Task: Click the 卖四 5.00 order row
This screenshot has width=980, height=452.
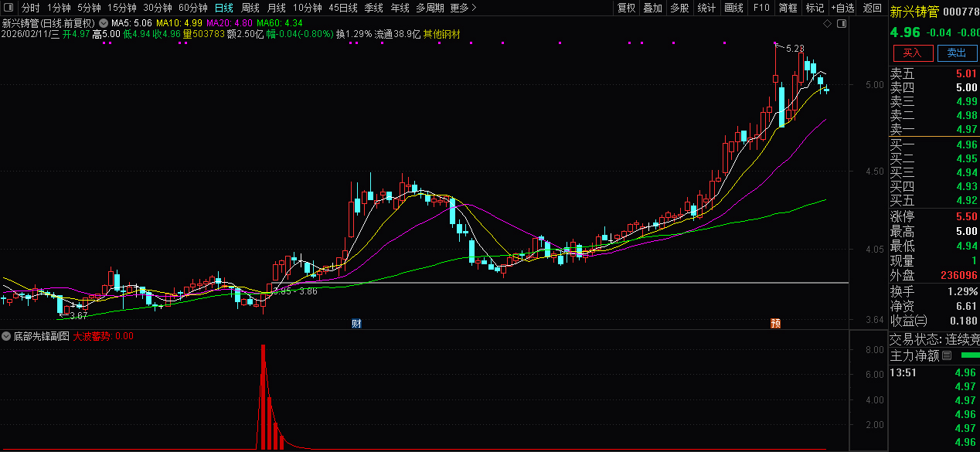Action: coord(934,87)
